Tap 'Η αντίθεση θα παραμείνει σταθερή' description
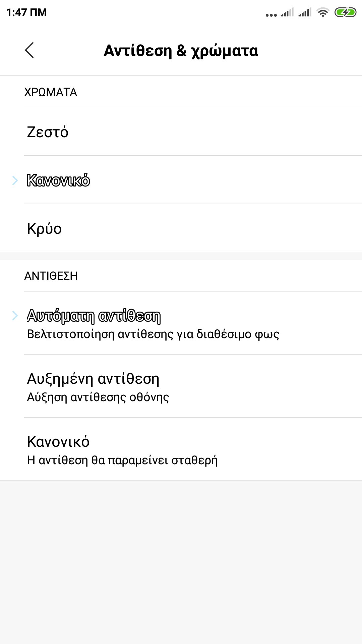The width and height of the screenshot is (362, 644). (122, 460)
